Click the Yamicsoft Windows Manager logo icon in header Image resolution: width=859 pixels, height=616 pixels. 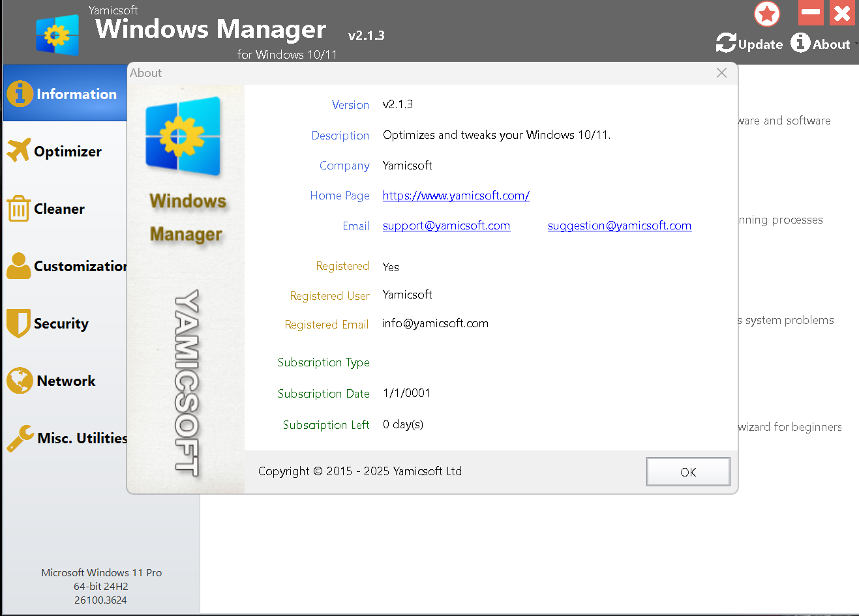click(x=58, y=34)
